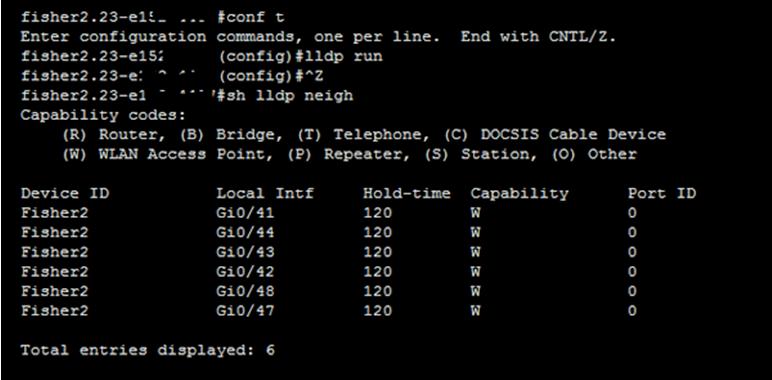Click interface Gi0/43 in the table
The height and width of the screenshot is (380, 772).
pos(245,252)
